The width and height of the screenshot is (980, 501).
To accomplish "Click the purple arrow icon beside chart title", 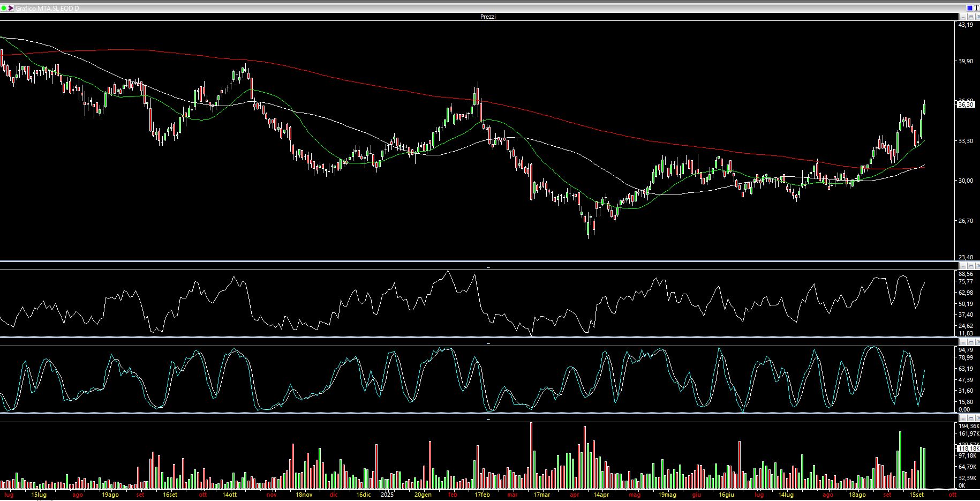I will coord(11,8).
